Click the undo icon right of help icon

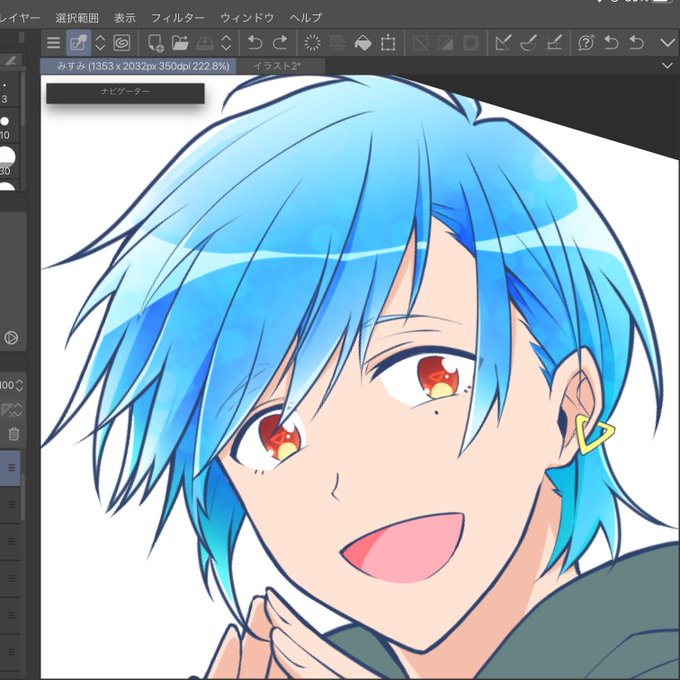(x=611, y=42)
